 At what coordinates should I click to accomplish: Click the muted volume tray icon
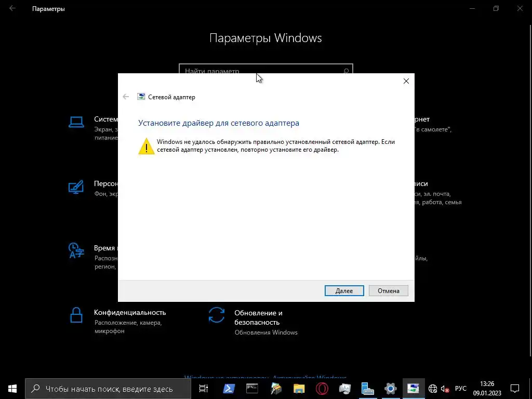tap(445, 389)
